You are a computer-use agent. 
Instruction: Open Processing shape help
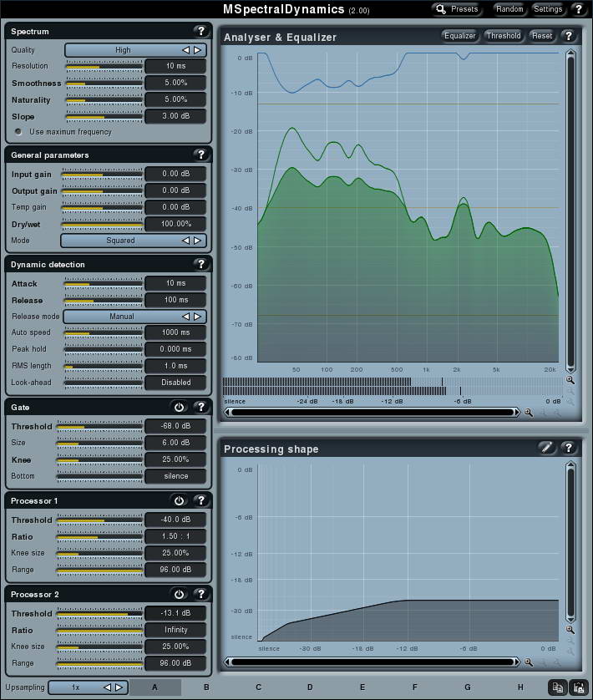[569, 448]
